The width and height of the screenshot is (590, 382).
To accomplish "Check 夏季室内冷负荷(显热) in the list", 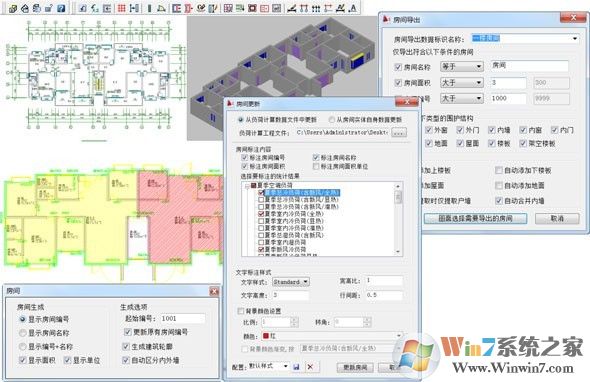I will tap(261, 221).
